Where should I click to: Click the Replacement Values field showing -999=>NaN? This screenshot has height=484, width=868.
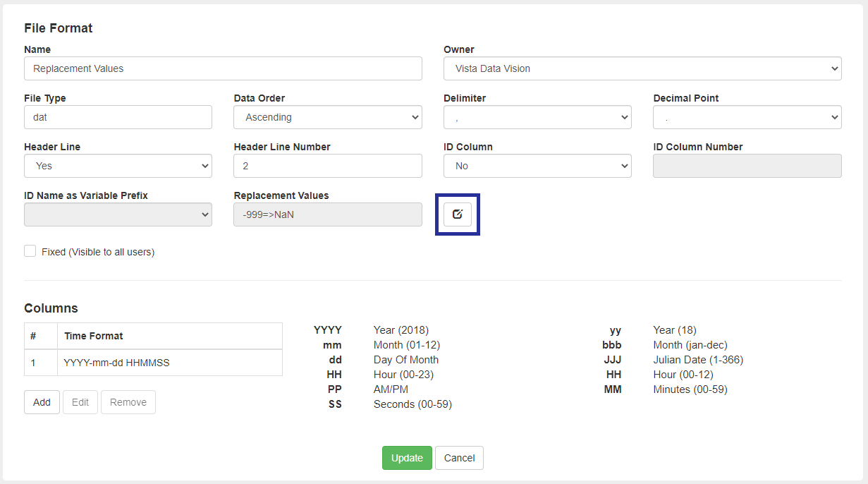tap(328, 214)
